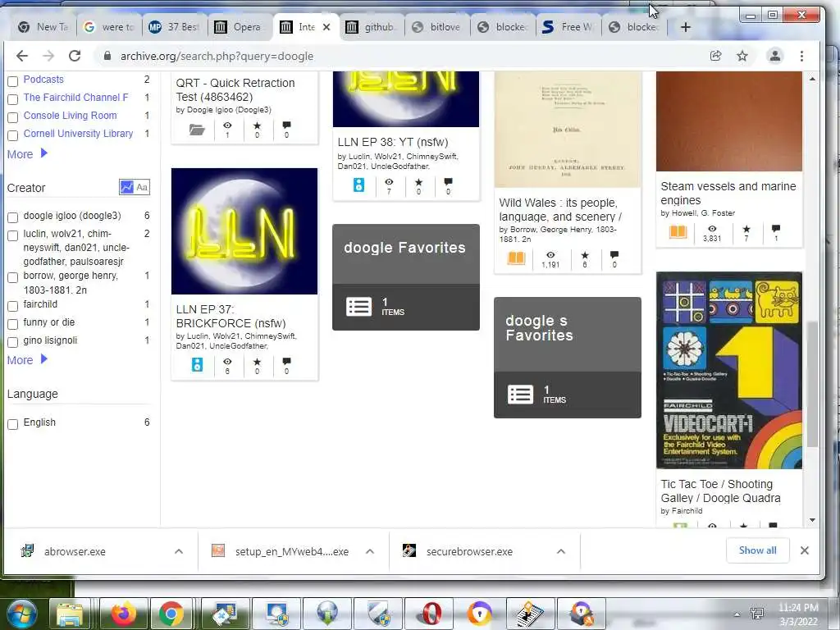This screenshot has width=840, height=630.
Task: Click Show all downloads button
Action: [757, 550]
